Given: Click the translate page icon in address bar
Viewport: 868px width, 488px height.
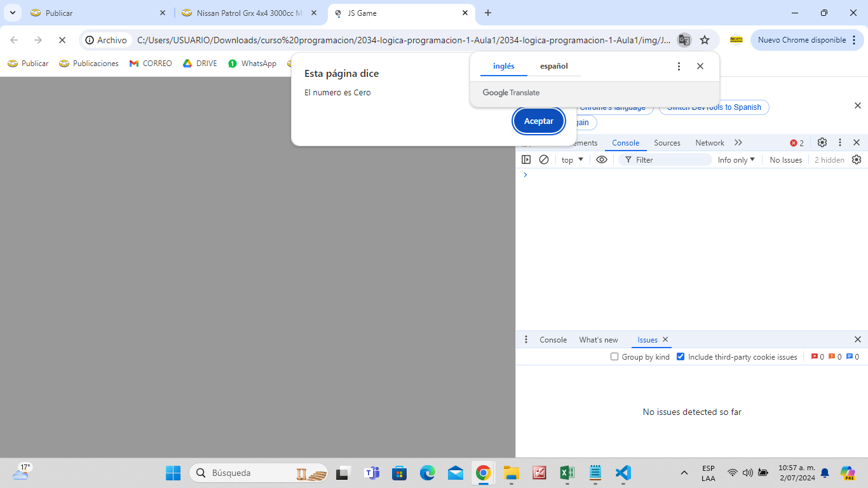Looking at the screenshot, I should pos(684,40).
